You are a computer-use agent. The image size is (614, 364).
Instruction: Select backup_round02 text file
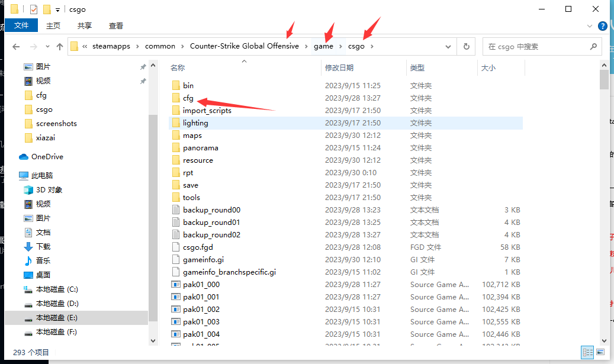211,235
